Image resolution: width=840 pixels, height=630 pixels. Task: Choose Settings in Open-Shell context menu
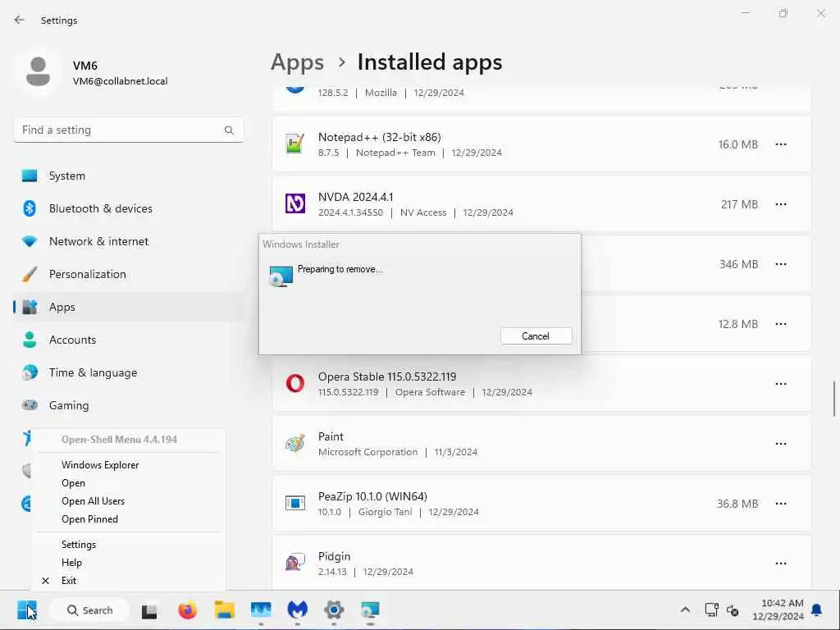[x=79, y=545]
